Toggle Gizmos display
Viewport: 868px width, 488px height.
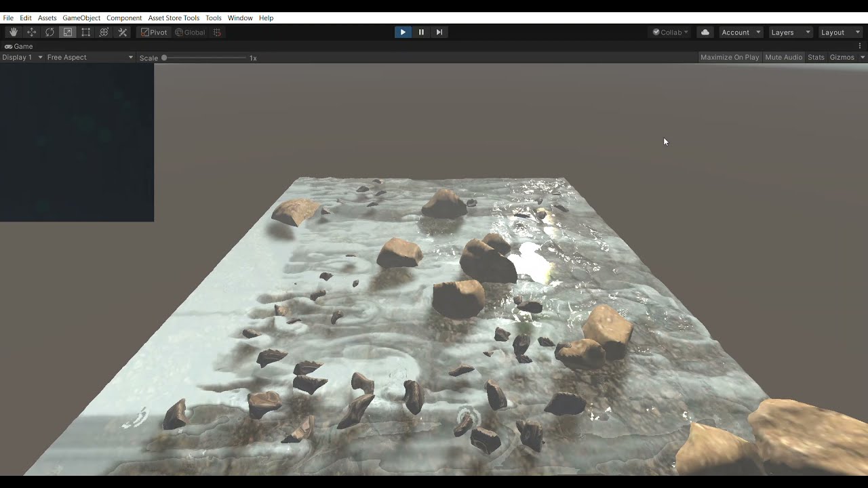pyautogui.click(x=842, y=57)
